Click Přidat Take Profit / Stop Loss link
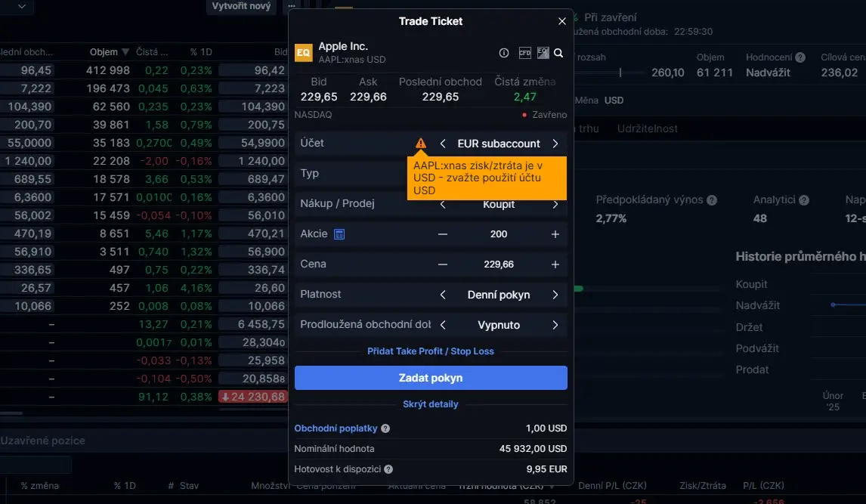The image size is (866, 504). (x=431, y=351)
